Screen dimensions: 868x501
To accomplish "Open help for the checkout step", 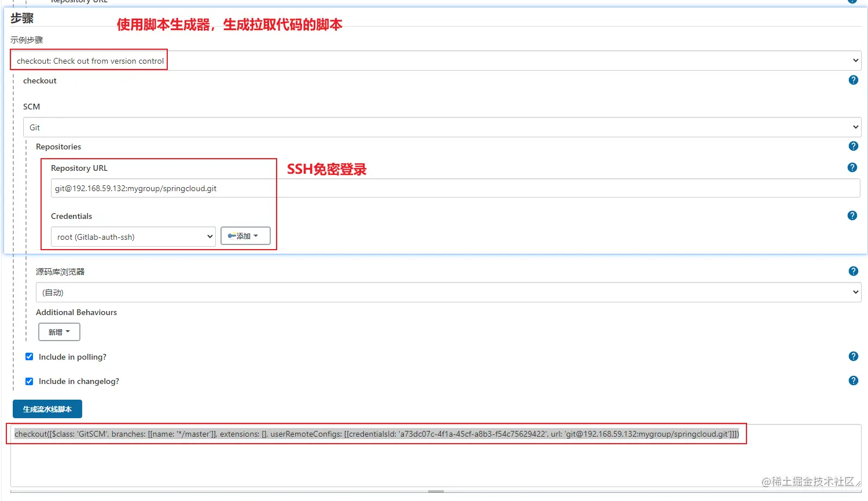I will click(x=853, y=80).
